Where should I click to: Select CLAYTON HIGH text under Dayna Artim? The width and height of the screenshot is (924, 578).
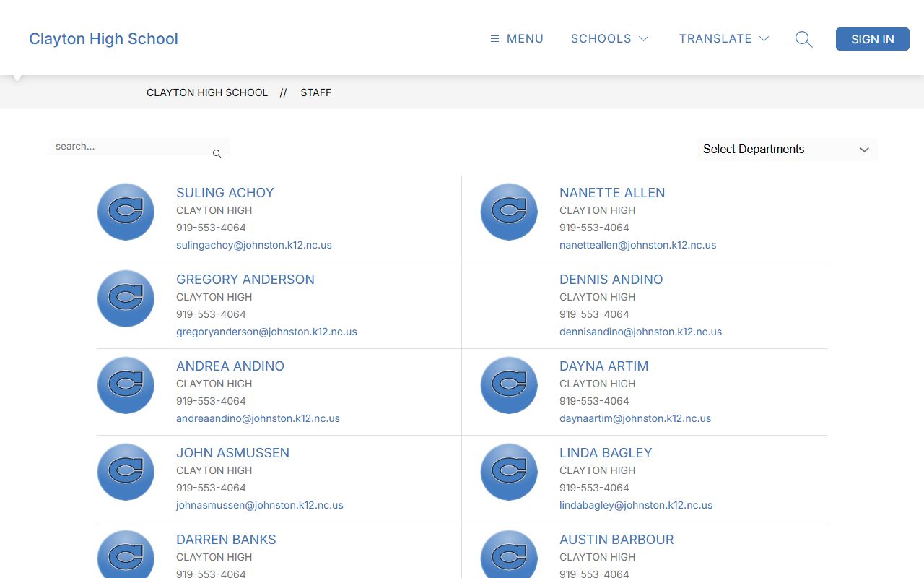point(598,384)
